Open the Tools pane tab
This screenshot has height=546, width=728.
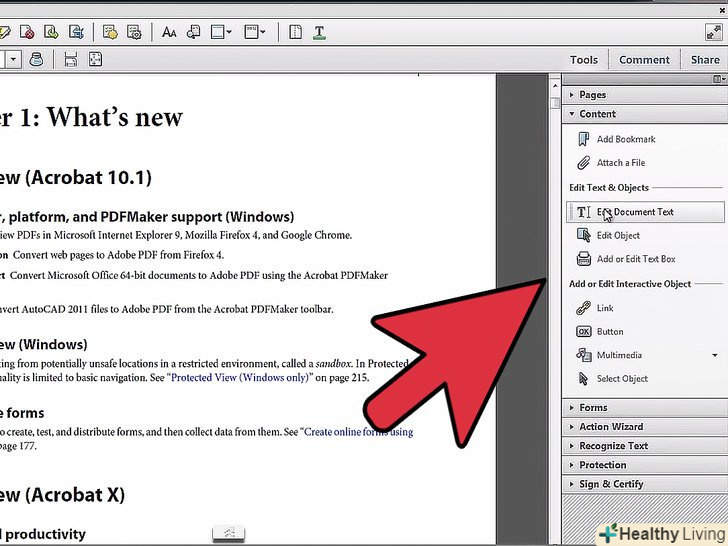(584, 60)
